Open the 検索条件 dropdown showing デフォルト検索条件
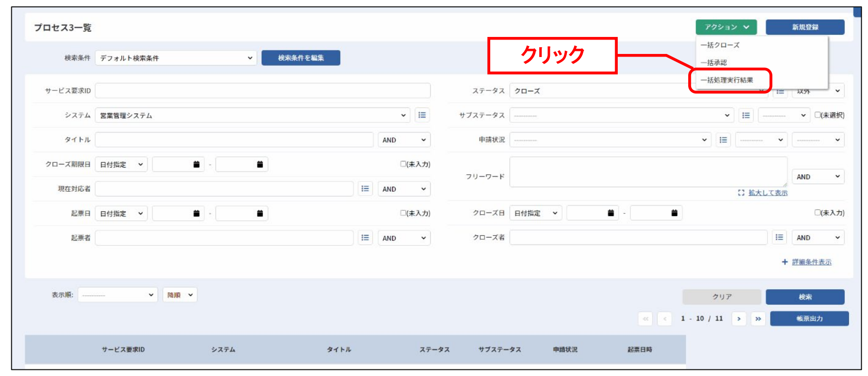This screenshot has width=868, height=376. 176,58
